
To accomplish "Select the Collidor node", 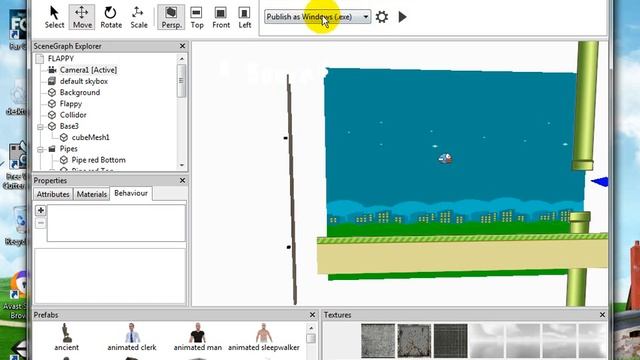I will click(x=73, y=115).
